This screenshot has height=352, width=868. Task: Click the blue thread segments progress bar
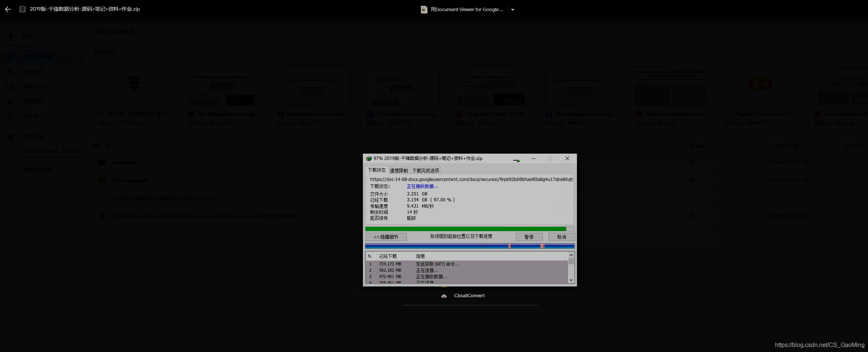click(470, 246)
